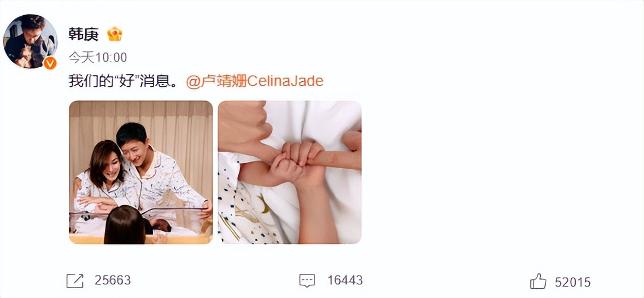Like the post with thumbs-up icon

538,281
